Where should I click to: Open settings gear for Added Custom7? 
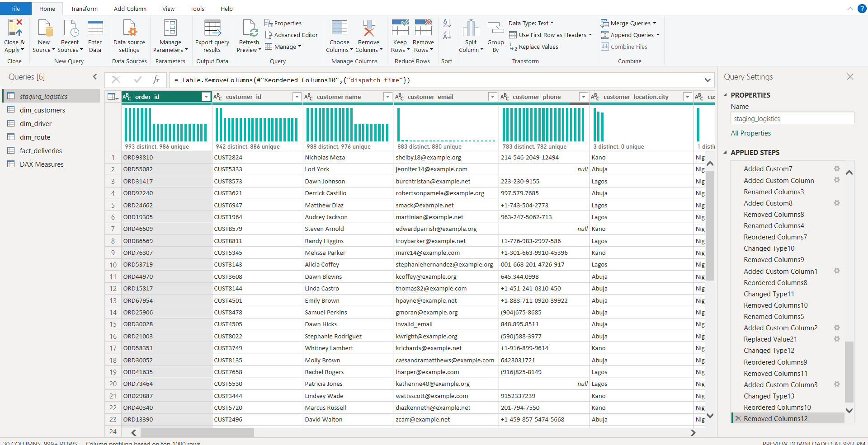(x=837, y=169)
